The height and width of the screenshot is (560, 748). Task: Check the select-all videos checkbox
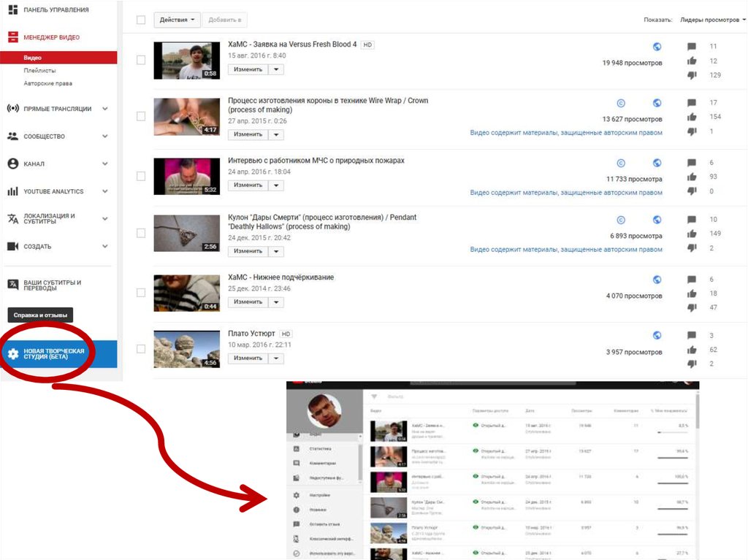click(141, 20)
